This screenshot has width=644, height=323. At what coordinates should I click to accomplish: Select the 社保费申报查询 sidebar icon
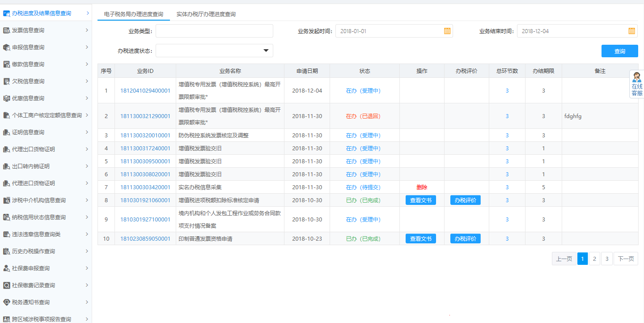coord(6,268)
